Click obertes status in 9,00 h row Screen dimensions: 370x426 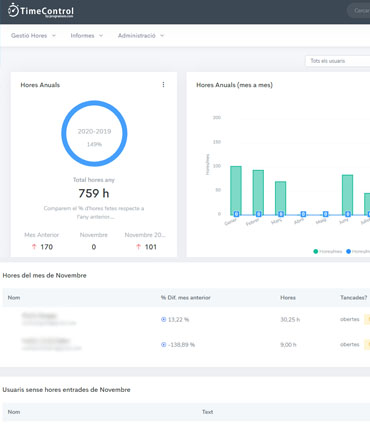pos(350,344)
